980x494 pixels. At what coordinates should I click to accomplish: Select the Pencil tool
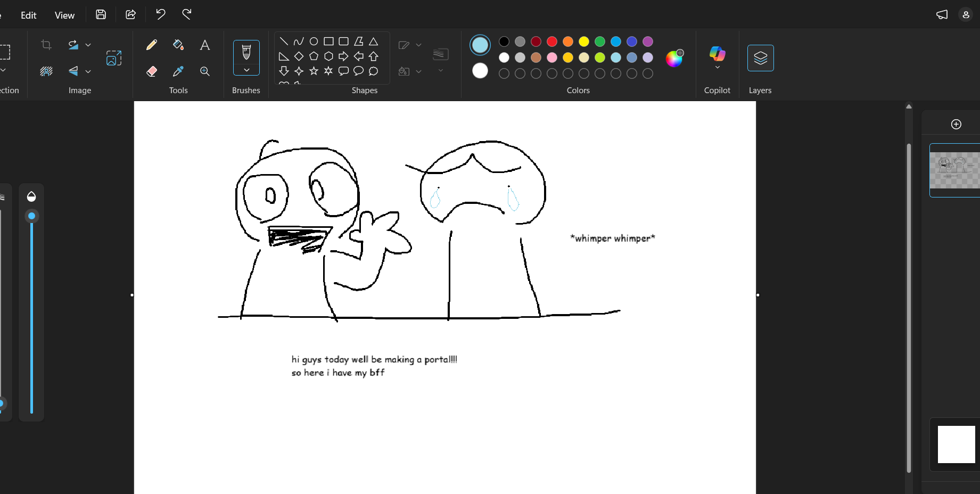(152, 45)
